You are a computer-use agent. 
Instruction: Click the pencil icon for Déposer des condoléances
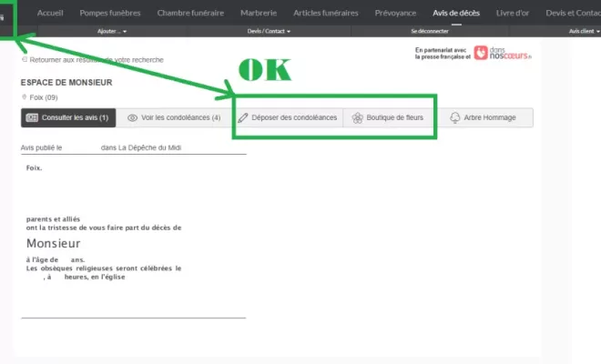(x=242, y=117)
